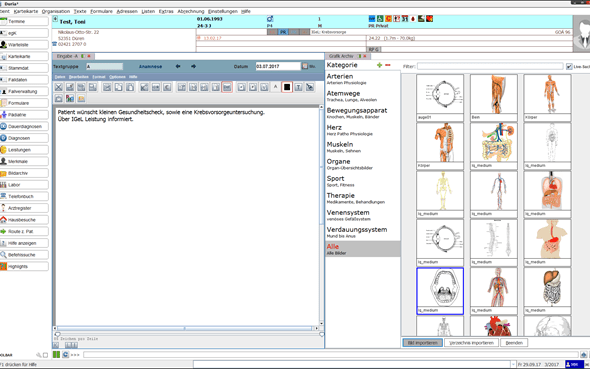590x369 pixels.
Task: Open the calendar icon next to Datum
Action: [x=305, y=66]
